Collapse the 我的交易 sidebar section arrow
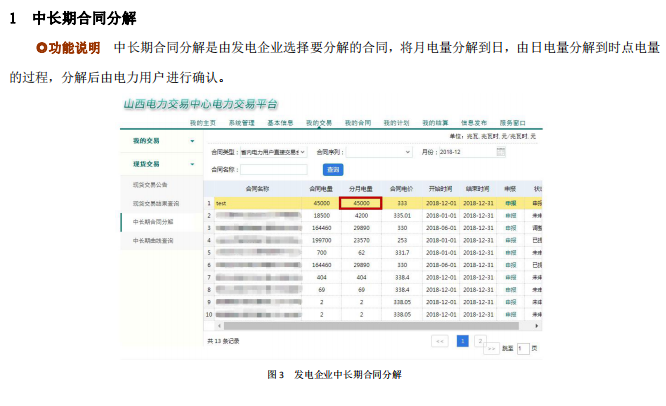The image size is (666, 406). click(x=193, y=141)
